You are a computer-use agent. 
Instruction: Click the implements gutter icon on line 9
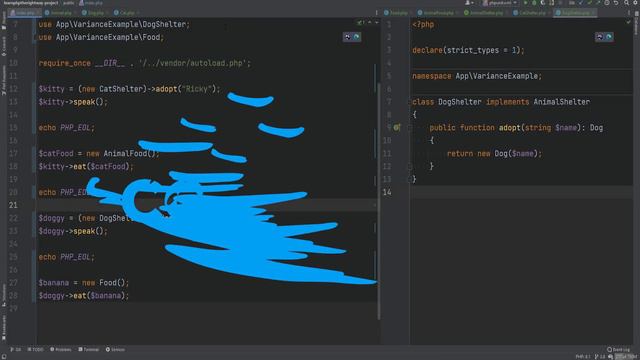(x=396, y=128)
